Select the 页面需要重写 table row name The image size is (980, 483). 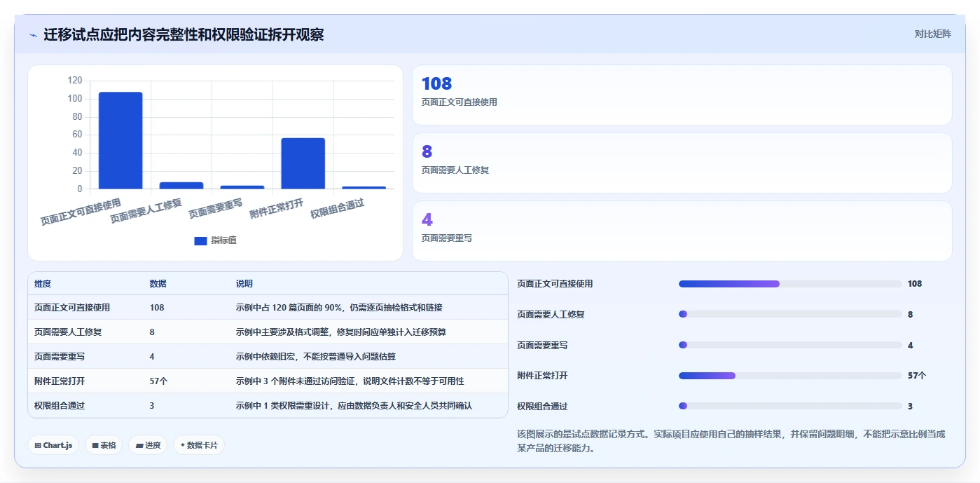(60, 356)
